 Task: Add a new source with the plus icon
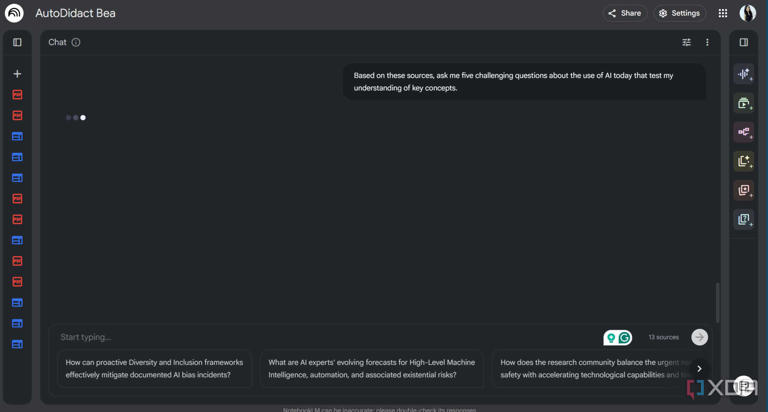click(17, 73)
